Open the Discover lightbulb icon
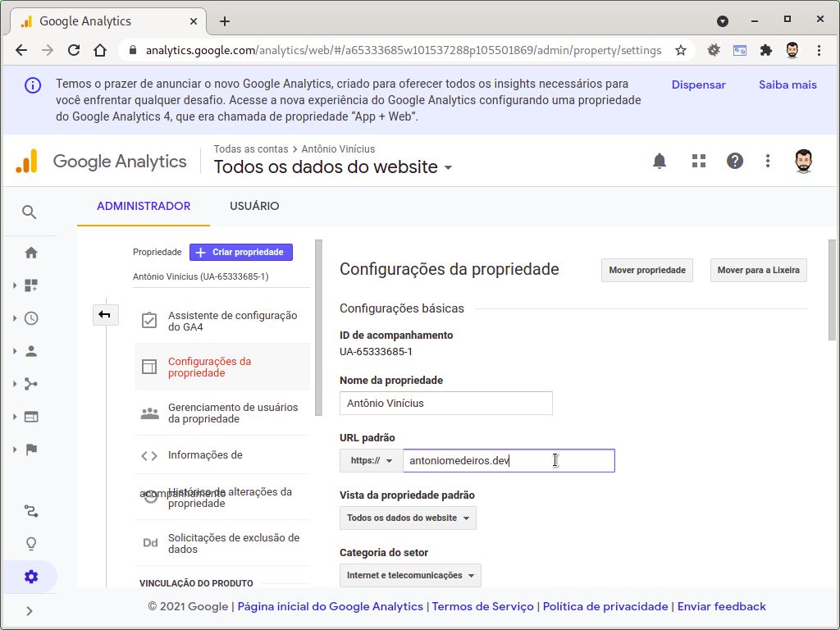Image resolution: width=840 pixels, height=630 pixels. (x=31, y=545)
